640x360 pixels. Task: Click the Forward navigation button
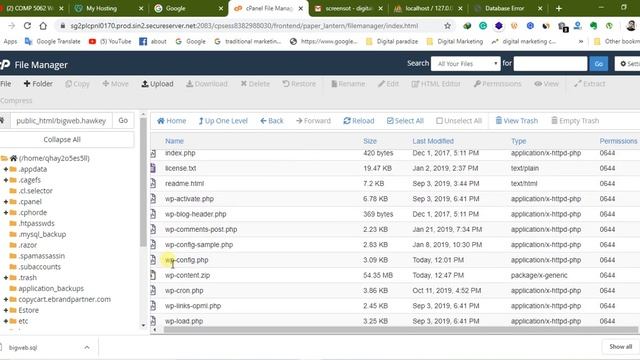313,121
